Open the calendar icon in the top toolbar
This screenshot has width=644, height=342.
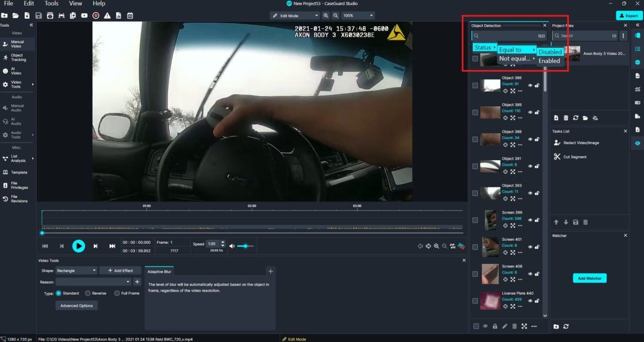click(x=130, y=16)
